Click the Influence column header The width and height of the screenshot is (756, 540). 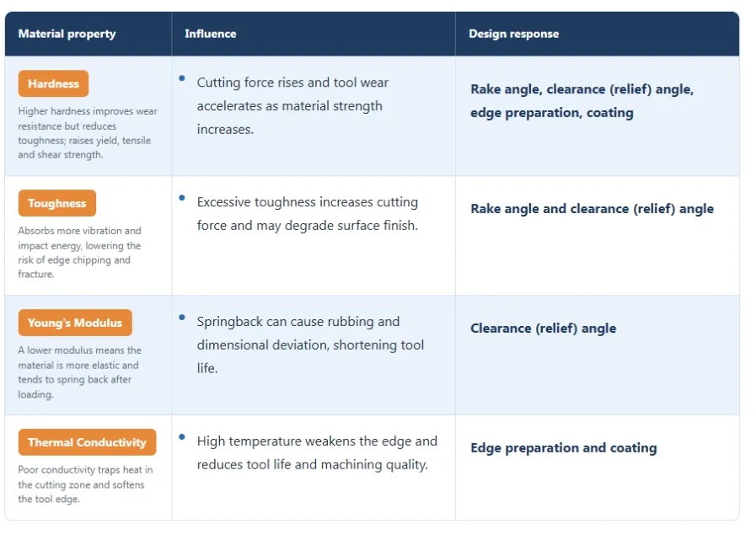point(210,34)
